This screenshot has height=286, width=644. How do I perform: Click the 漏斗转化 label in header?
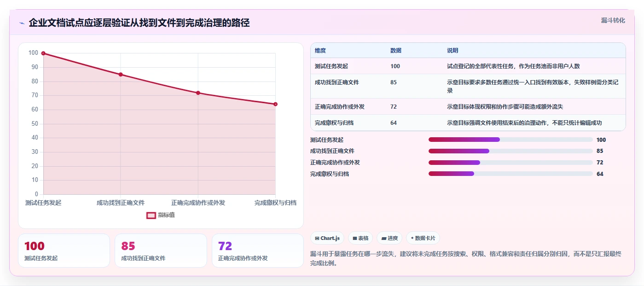[613, 20]
